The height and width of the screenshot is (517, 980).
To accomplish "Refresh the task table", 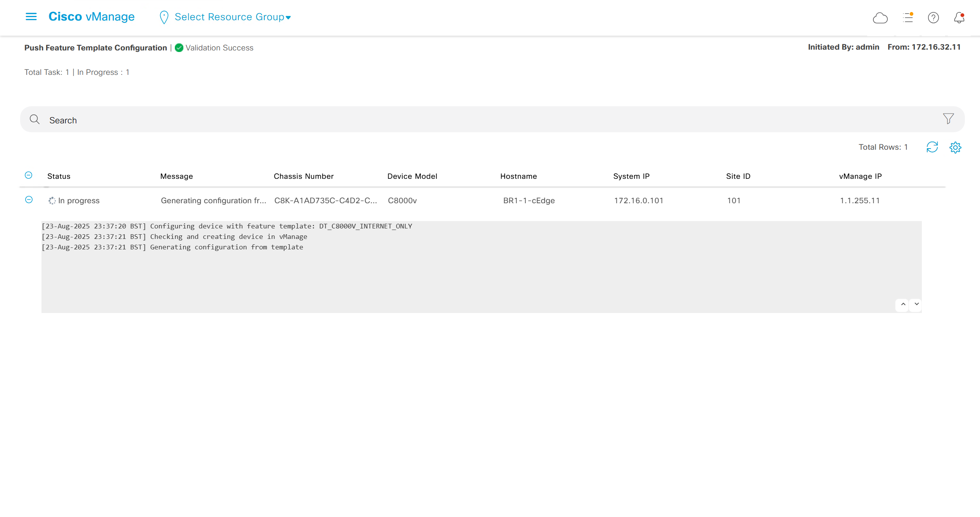I will (x=932, y=147).
